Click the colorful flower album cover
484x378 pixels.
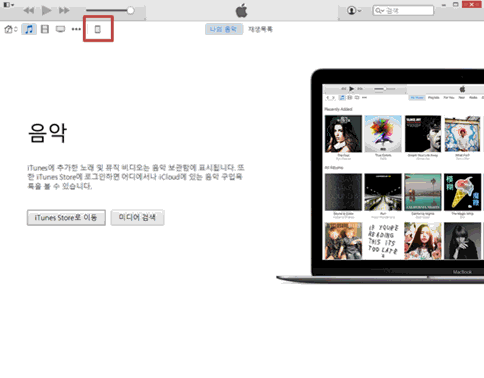coord(383,134)
